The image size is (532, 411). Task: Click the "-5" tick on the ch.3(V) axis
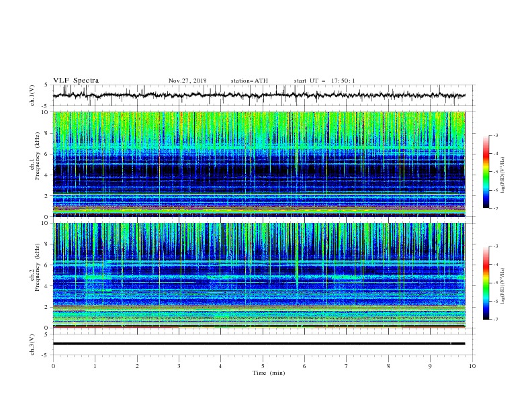[x=46, y=355]
